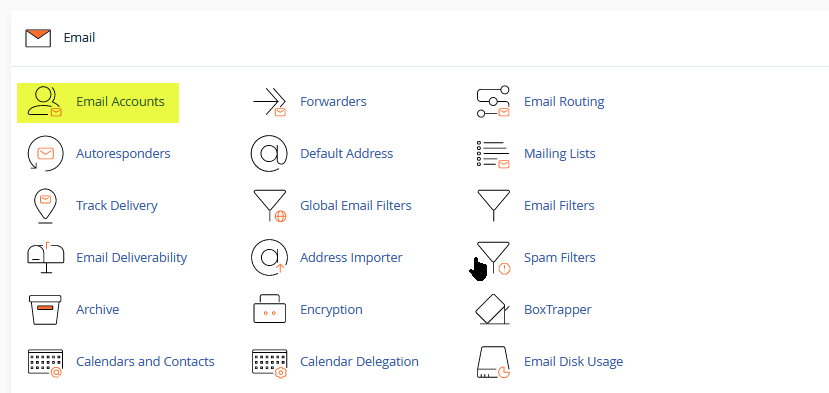Image resolution: width=829 pixels, height=393 pixels.
Task: Click the Track Delivery pin icon
Action: click(x=45, y=206)
